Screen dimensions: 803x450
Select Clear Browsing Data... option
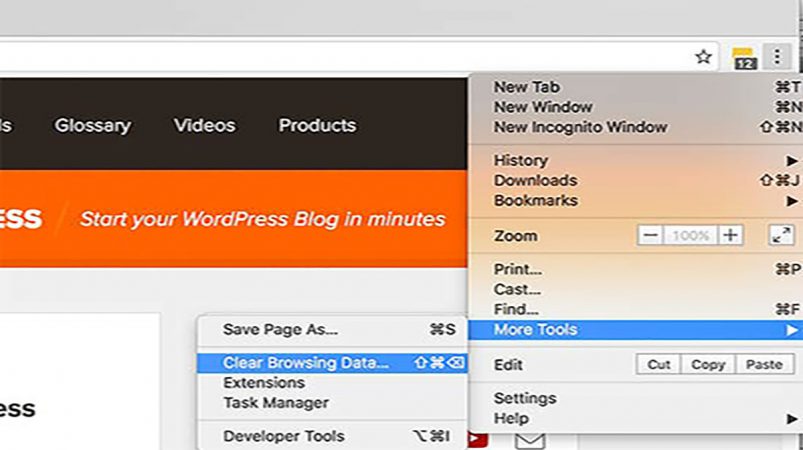pyautogui.click(x=332, y=363)
